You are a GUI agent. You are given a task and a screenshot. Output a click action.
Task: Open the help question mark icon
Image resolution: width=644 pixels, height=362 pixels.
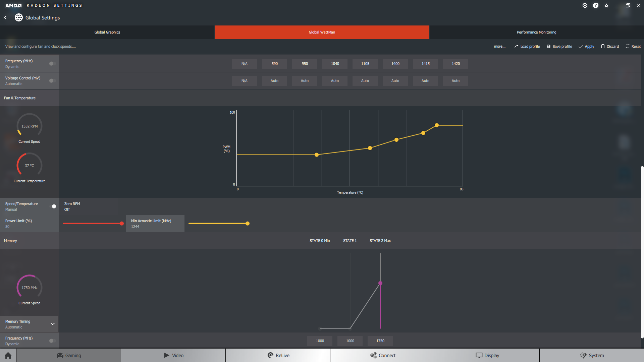(596, 5)
